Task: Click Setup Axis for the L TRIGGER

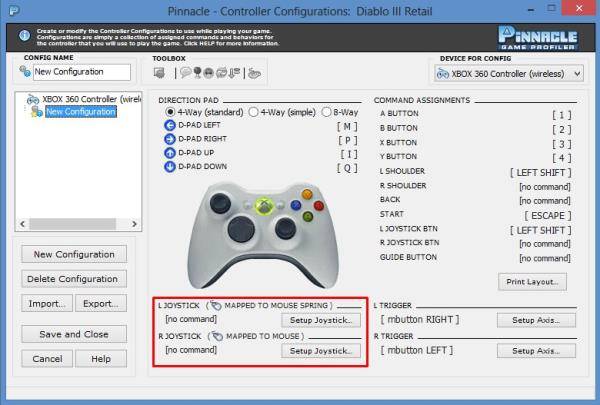Action: (536, 320)
